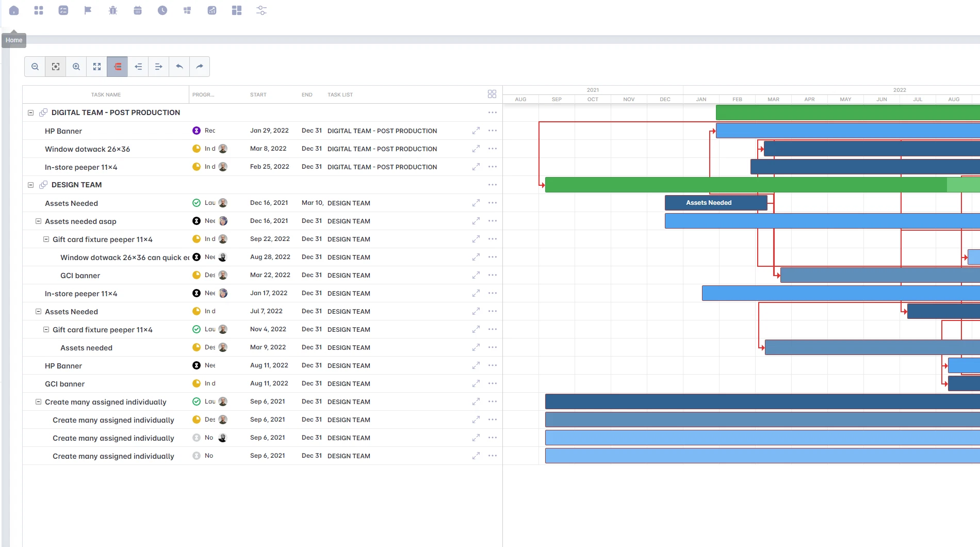
Task: Open the Milestones flag icon
Action: 88,10
